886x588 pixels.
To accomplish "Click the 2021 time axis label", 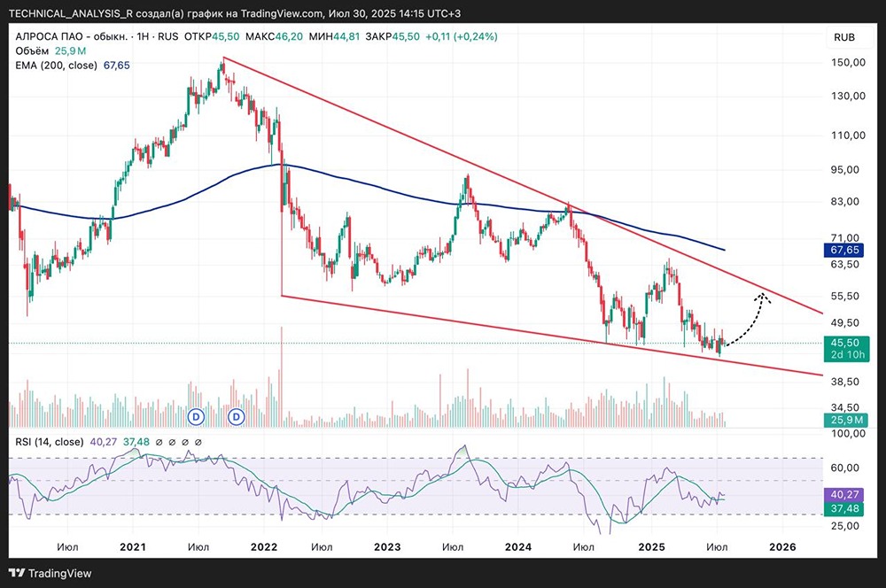I will pyautogui.click(x=133, y=546).
